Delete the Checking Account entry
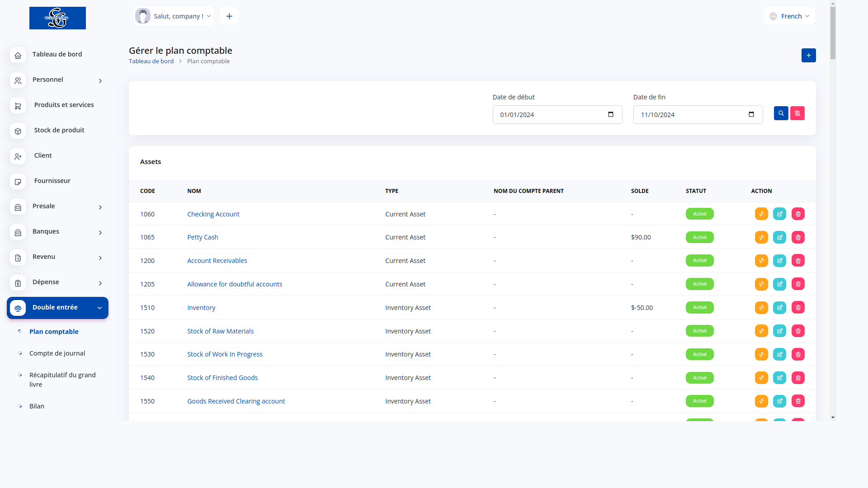868x488 pixels. click(x=798, y=214)
